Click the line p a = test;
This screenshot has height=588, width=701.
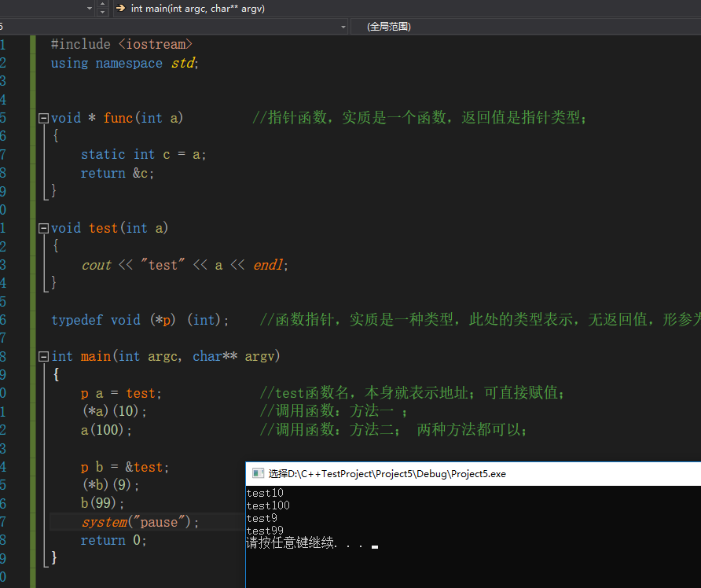pyautogui.click(x=121, y=394)
